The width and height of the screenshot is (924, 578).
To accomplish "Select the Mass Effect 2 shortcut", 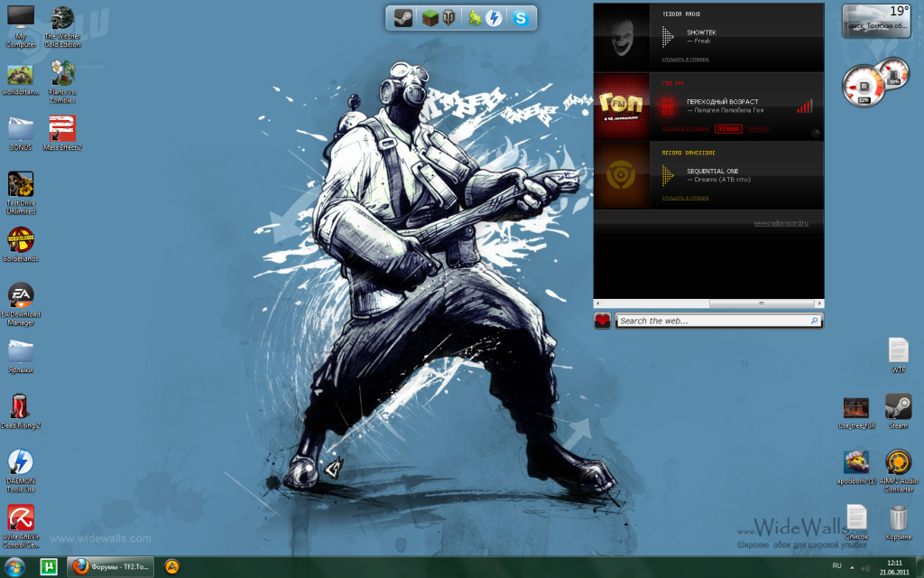I will pyautogui.click(x=62, y=134).
